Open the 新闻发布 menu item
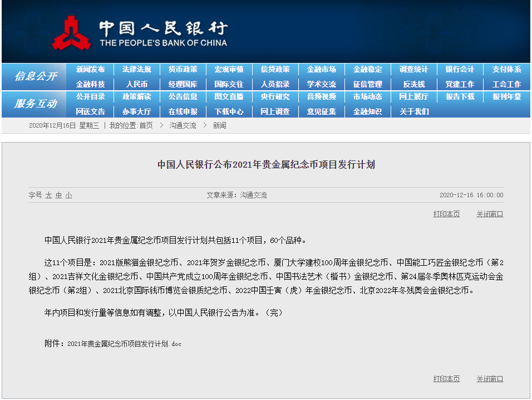532x400 pixels. pos(90,69)
